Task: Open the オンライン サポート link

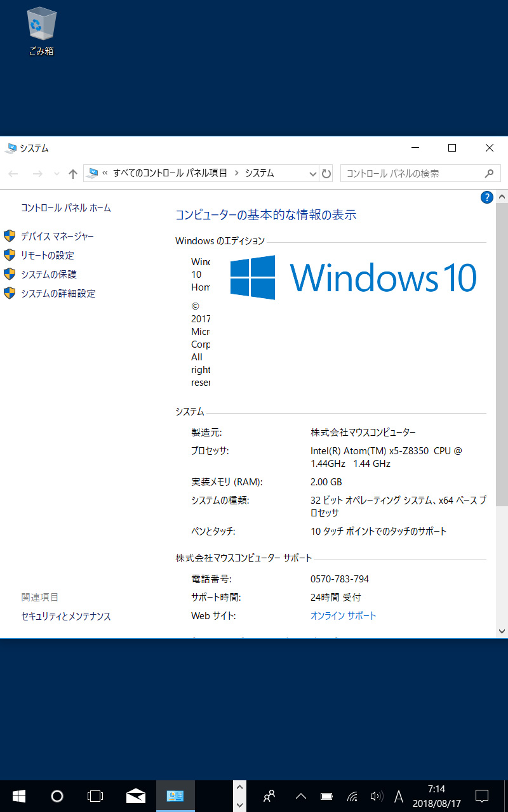Action: 344,615
